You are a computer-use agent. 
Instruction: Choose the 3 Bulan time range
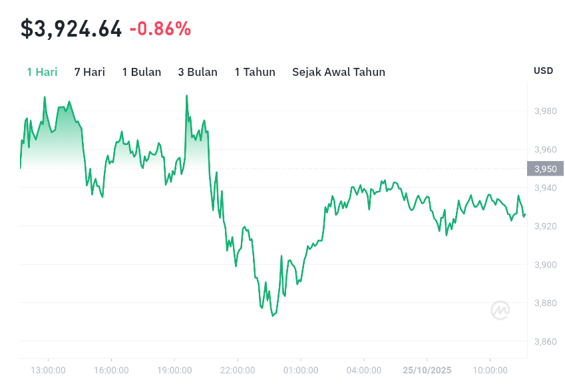pyautogui.click(x=198, y=72)
